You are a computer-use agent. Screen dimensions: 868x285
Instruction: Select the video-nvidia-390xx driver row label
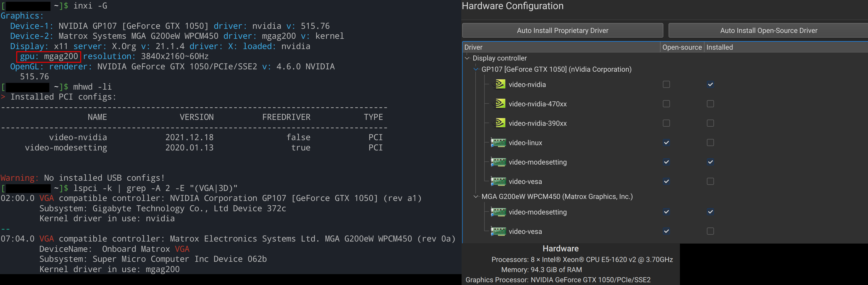click(538, 123)
